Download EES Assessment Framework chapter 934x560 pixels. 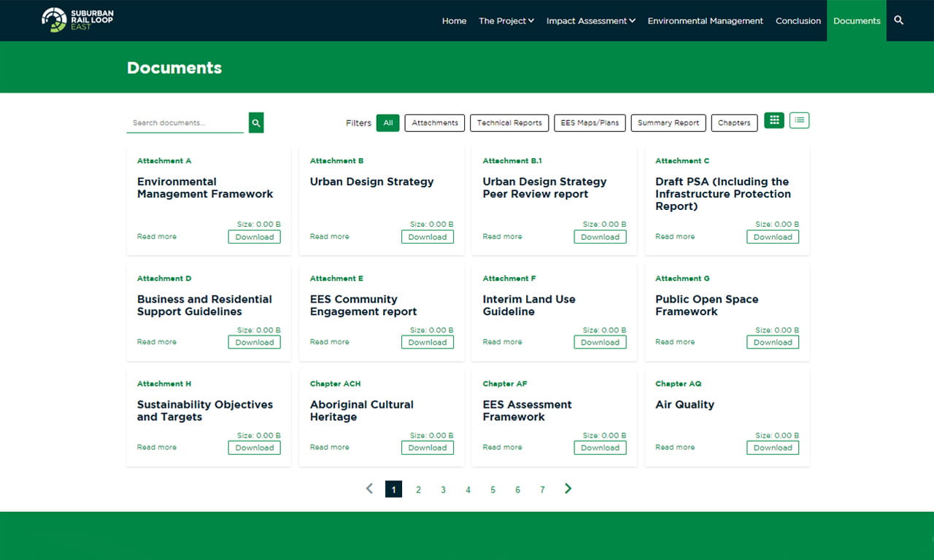pos(600,448)
